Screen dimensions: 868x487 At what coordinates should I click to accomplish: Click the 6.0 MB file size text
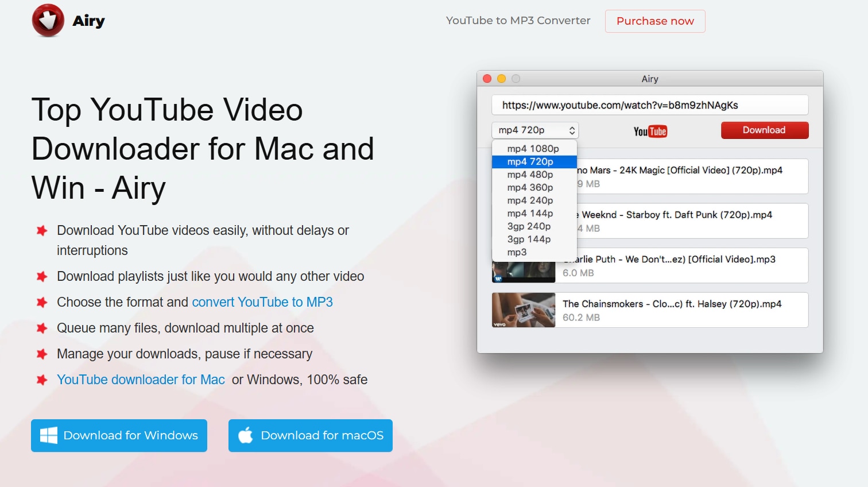coord(578,273)
